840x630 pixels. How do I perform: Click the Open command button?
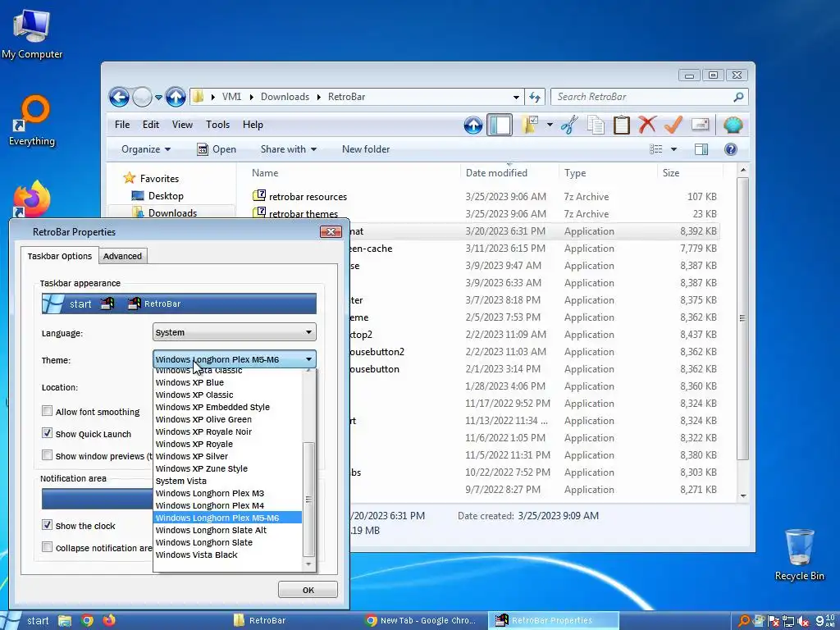point(217,149)
